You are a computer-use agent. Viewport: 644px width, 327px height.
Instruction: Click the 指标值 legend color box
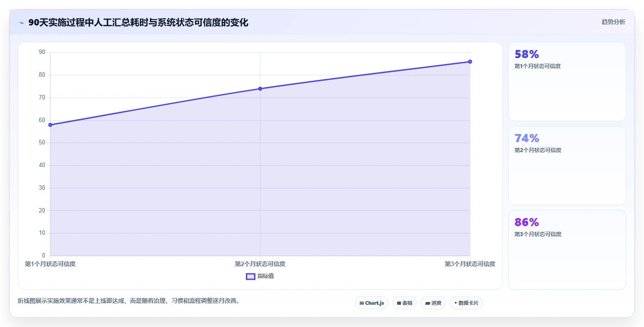250,276
